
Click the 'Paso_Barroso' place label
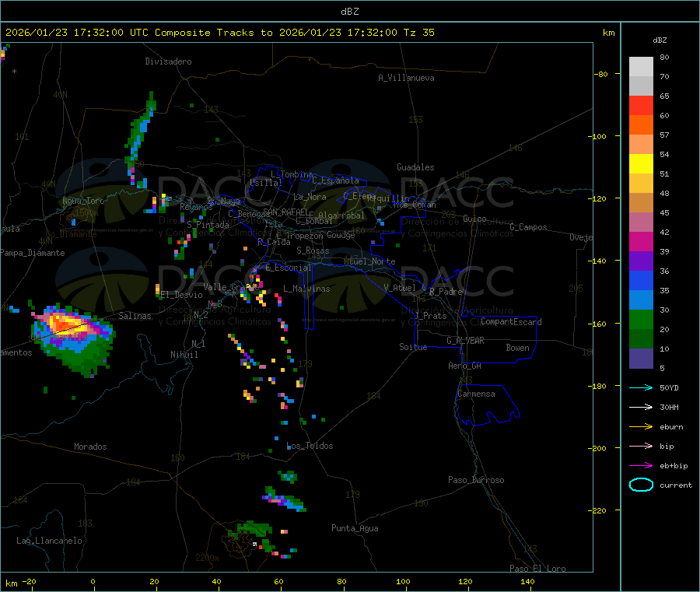click(476, 480)
